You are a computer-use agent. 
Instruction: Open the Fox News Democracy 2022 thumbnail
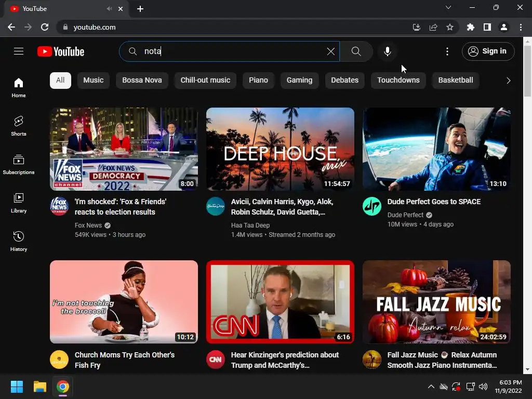(x=124, y=149)
